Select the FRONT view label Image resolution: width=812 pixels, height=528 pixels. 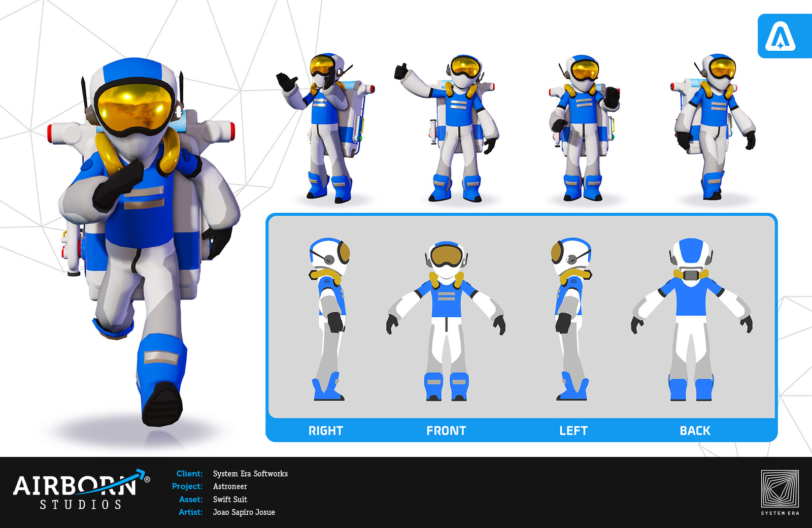446,431
